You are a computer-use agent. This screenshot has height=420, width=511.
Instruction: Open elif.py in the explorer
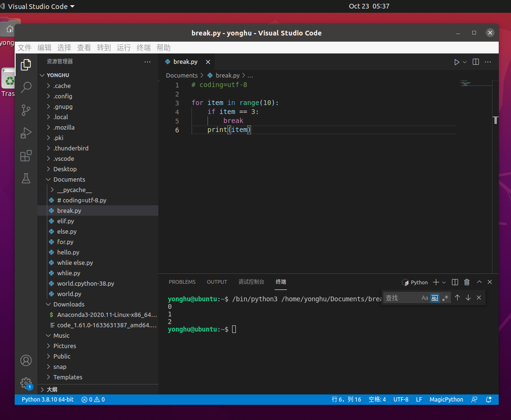(98, 221)
